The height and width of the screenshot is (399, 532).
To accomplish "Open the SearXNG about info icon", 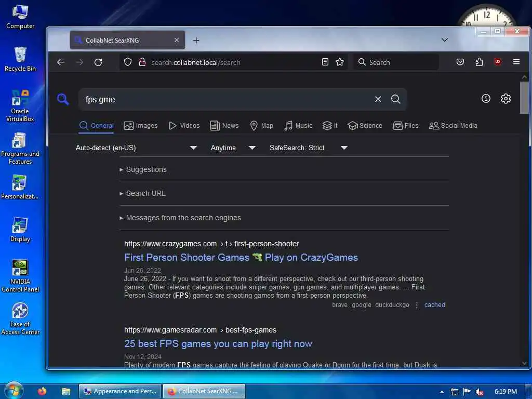I will click(x=486, y=98).
